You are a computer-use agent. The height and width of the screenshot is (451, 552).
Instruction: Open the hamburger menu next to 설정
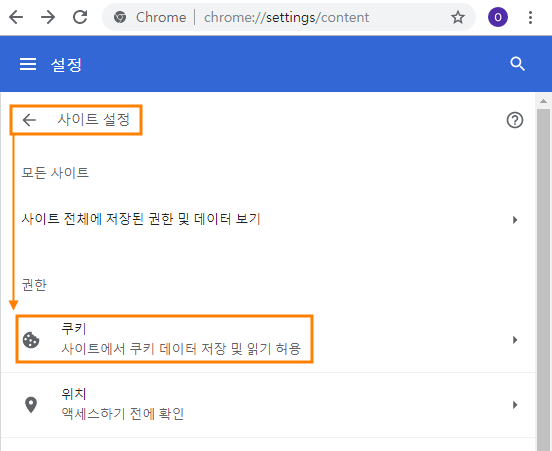click(28, 64)
